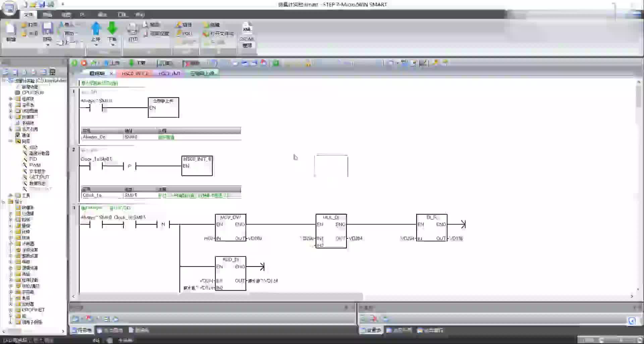The width and height of the screenshot is (644, 344).
Task: Switch to the 文件 ribbon tab
Action: [28, 15]
